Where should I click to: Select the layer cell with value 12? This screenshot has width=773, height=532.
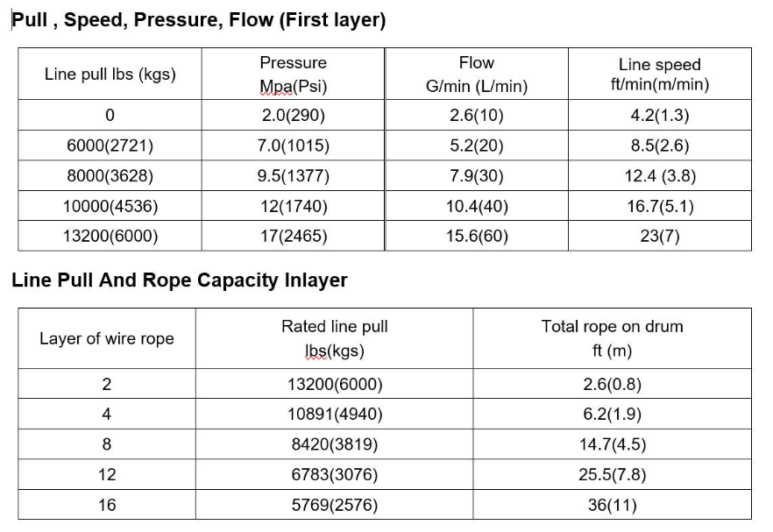(107, 474)
